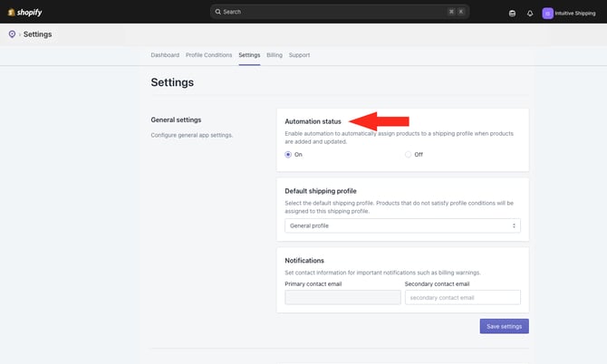Click the Secondary contact email field
607x364 pixels.
463,298
